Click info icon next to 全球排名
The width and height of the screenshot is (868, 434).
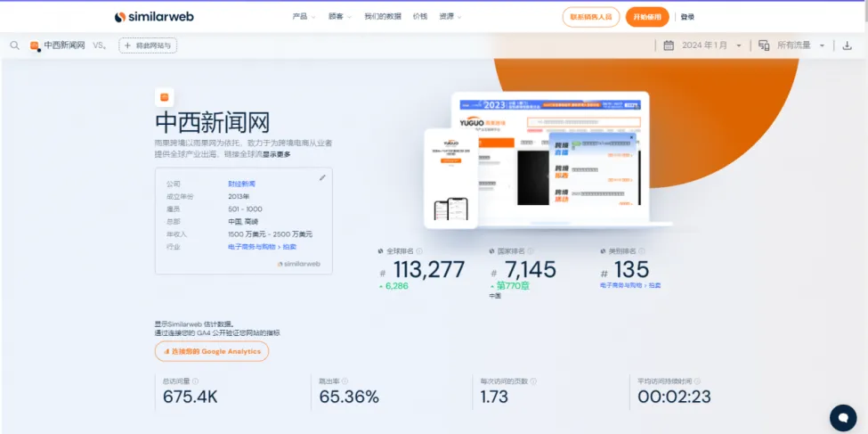[x=419, y=251]
